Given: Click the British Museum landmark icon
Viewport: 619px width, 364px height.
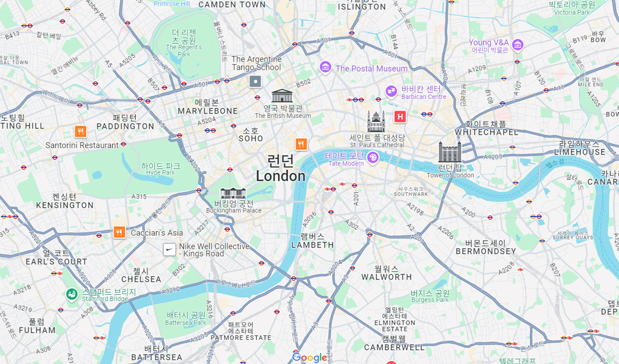Looking at the screenshot, I should 282,96.
